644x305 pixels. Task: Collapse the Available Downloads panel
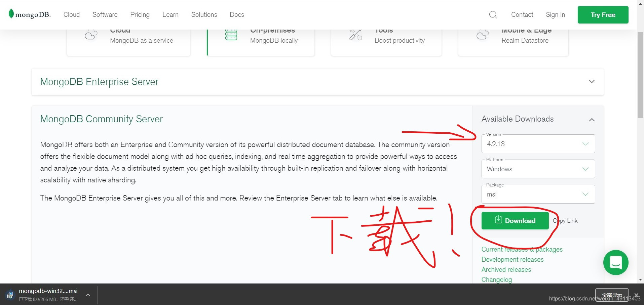point(592,120)
